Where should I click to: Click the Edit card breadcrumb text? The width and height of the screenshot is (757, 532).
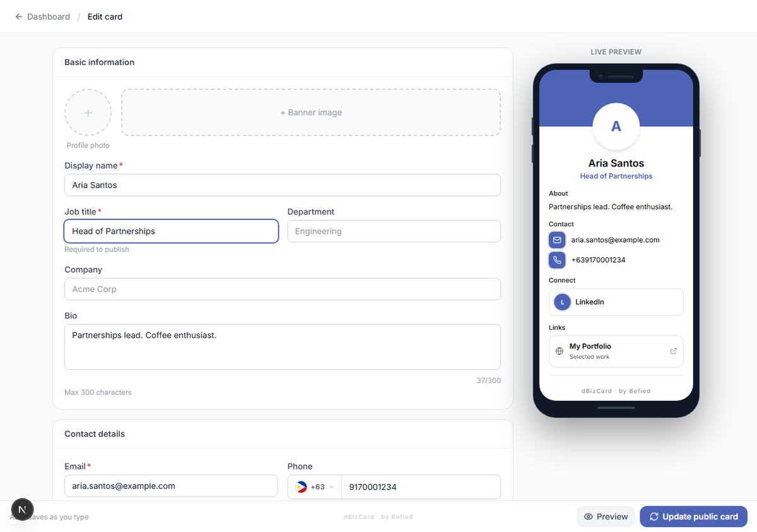point(105,17)
